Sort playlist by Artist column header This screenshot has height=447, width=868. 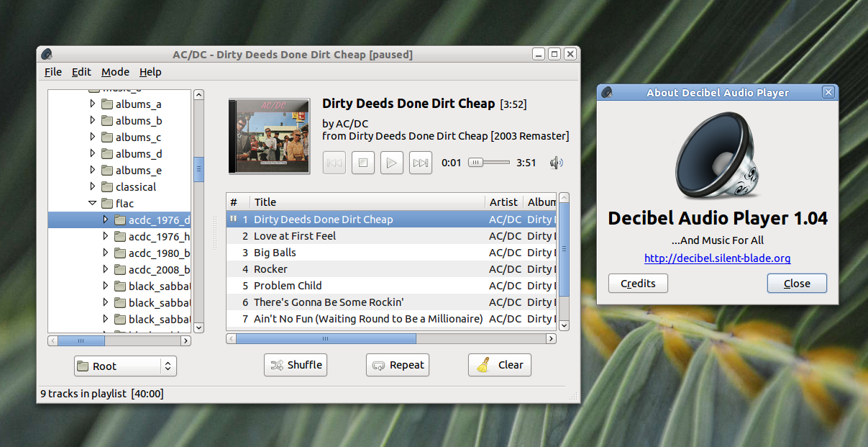point(504,202)
